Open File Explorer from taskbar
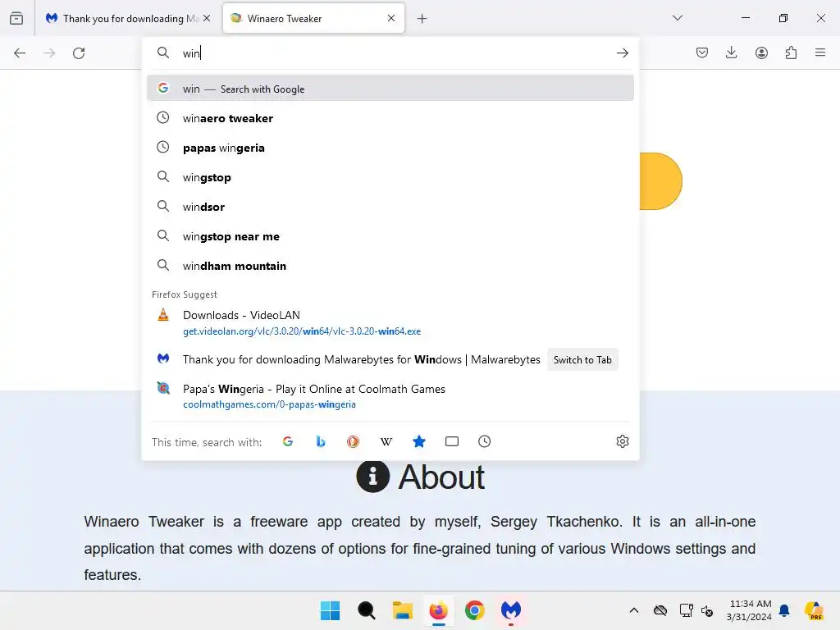 click(x=402, y=610)
